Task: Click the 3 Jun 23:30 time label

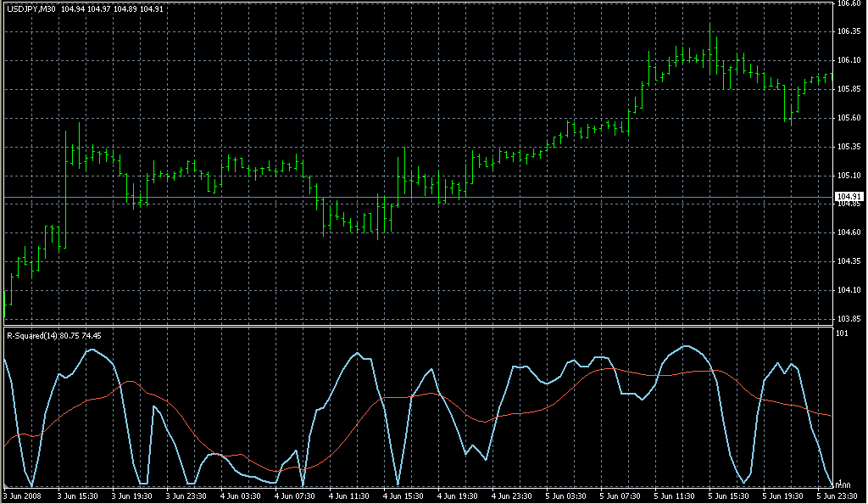Action: [186, 496]
